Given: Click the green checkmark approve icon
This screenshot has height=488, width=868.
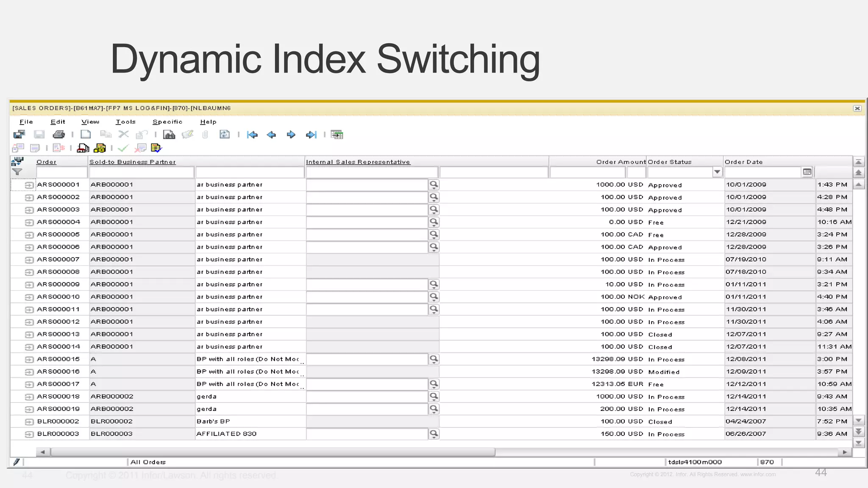Looking at the screenshot, I should [x=123, y=148].
